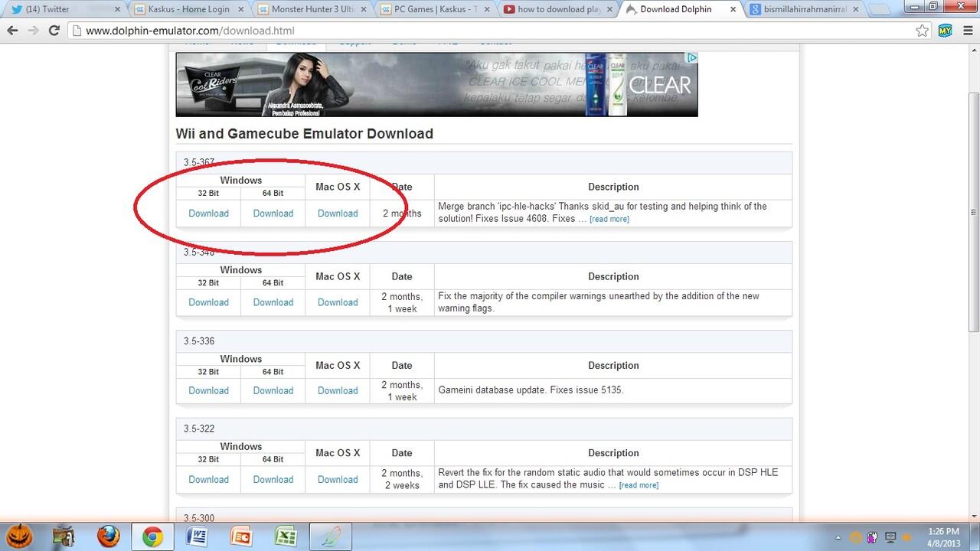Download the compiler warnings fix Mac OS X build

pos(338,302)
